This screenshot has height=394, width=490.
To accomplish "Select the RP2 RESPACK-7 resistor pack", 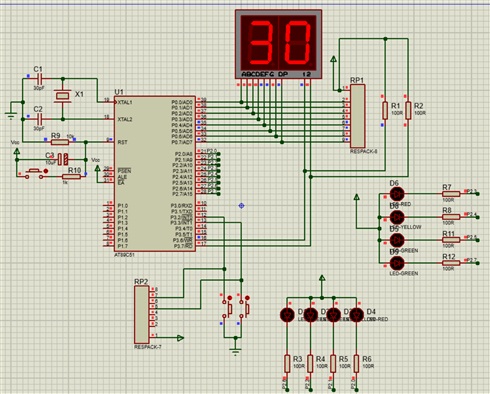I will (141, 315).
